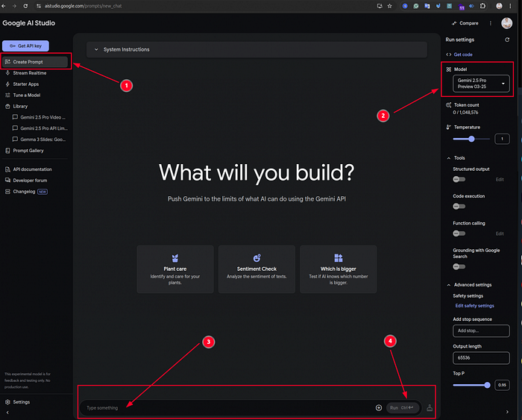The height and width of the screenshot is (420, 522).
Task: Click the Prompt Gallery book icon
Action: pyautogui.click(x=7, y=151)
